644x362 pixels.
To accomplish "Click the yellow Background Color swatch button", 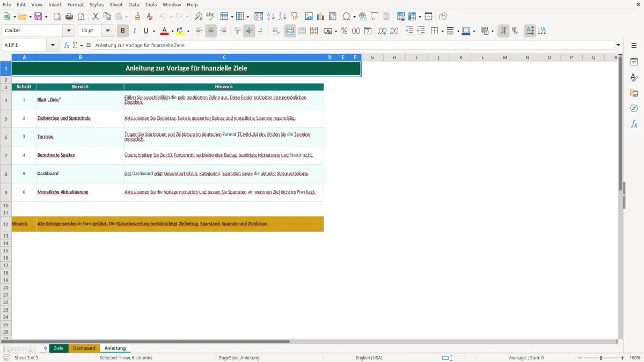I will tap(180, 31).
